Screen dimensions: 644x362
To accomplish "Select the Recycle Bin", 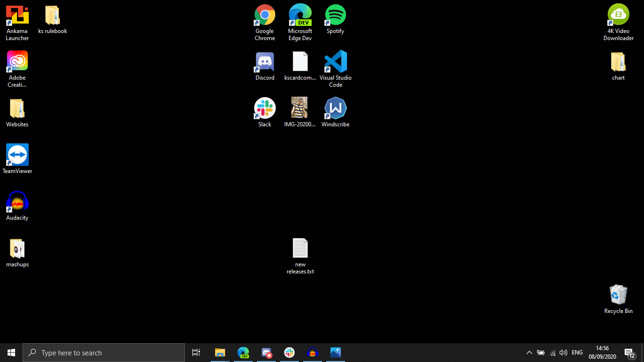I will pyautogui.click(x=619, y=299).
